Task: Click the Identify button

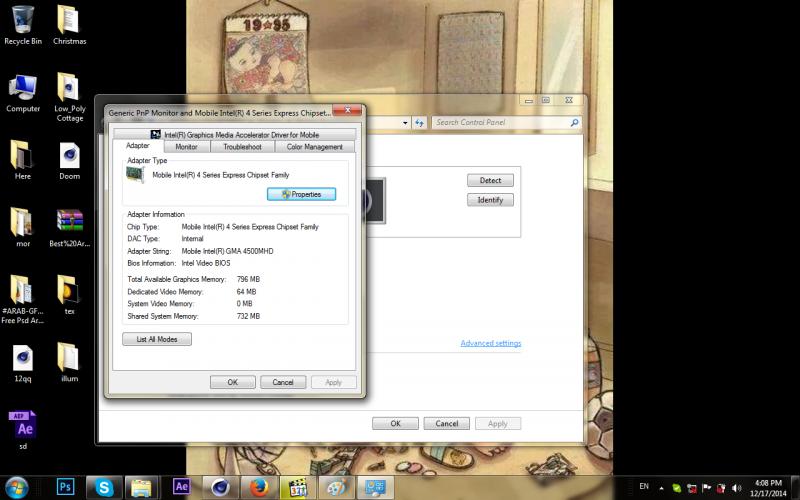Action: click(x=490, y=200)
